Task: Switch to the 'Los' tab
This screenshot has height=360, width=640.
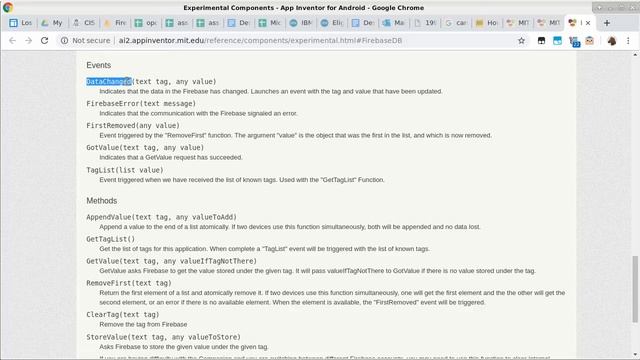Action: click(21, 23)
